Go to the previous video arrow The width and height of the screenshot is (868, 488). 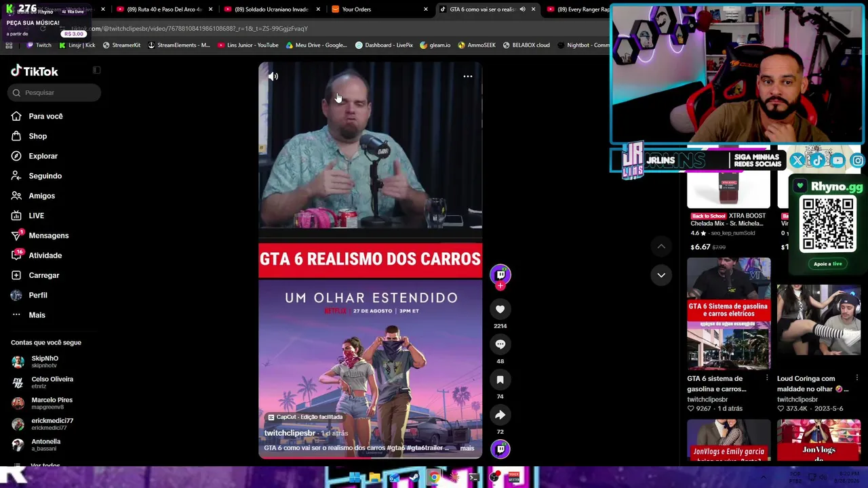661,246
